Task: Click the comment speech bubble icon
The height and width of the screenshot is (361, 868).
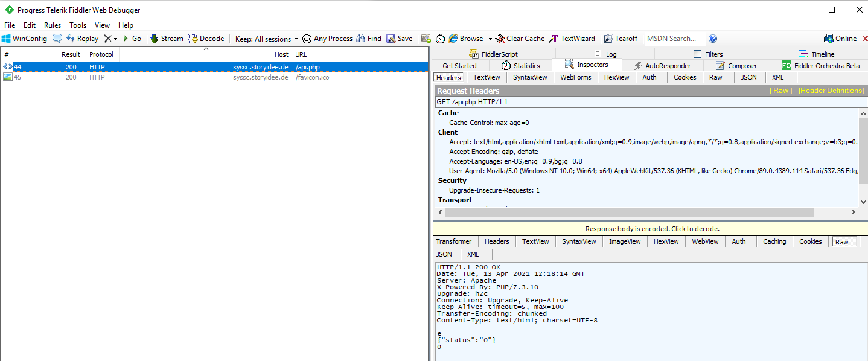Action: (57, 39)
